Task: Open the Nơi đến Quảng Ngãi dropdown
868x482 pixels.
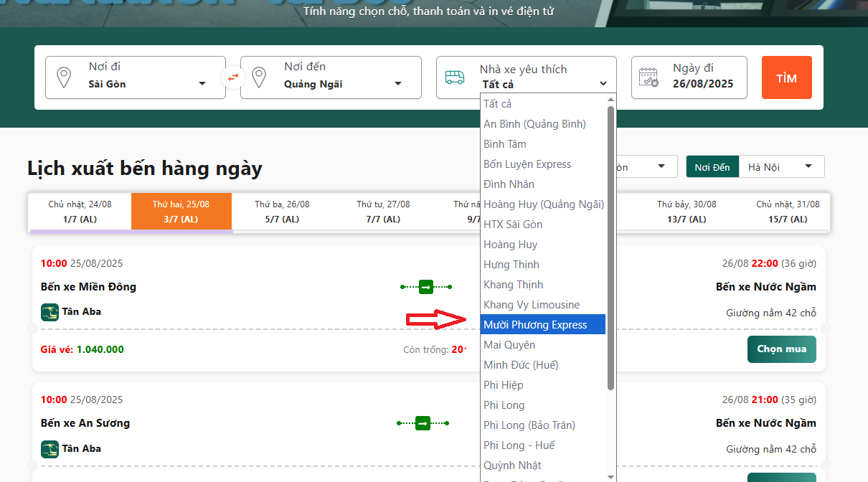Action: [x=341, y=84]
